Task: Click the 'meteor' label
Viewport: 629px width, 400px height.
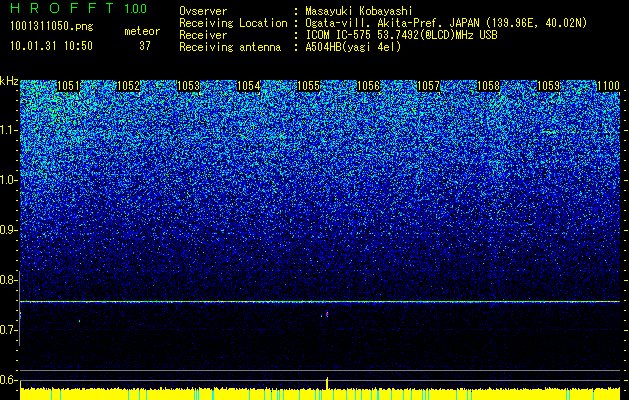Action: click(x=142, y=31)
